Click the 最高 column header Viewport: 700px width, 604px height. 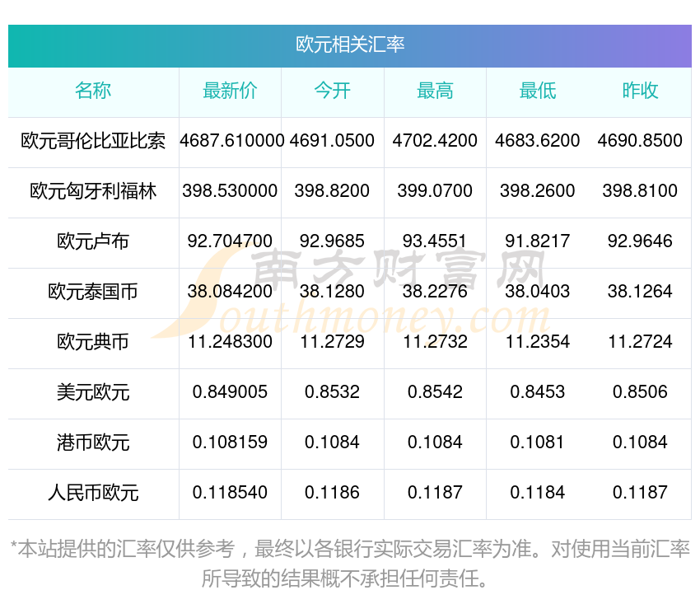pyautogui.click(x=435, y=91)
